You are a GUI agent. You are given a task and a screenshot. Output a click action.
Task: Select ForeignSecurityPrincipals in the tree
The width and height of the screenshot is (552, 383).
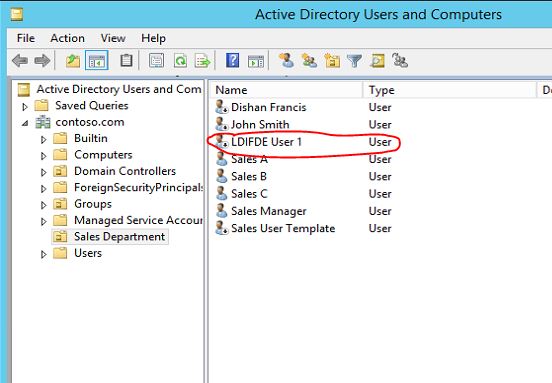139,187
